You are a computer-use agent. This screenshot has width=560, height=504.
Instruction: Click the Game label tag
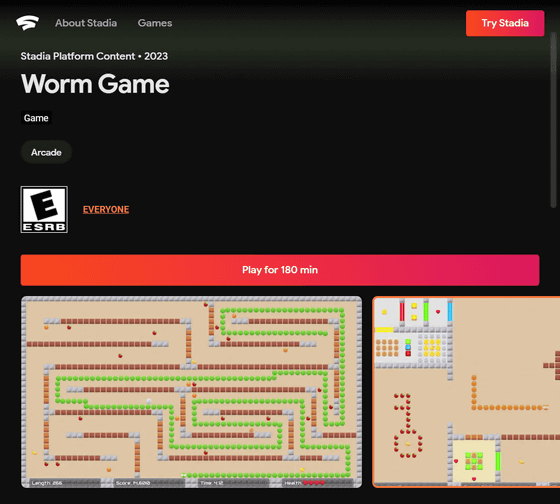(36, 118)
